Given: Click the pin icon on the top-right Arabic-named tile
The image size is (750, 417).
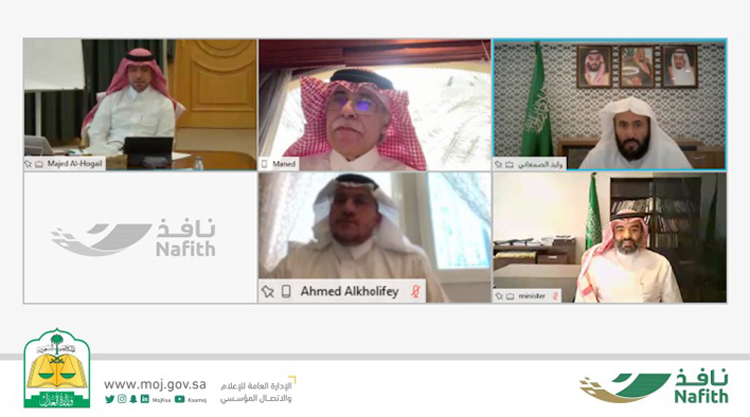Looking at the screenshot, I should click(x=498, y=165).
